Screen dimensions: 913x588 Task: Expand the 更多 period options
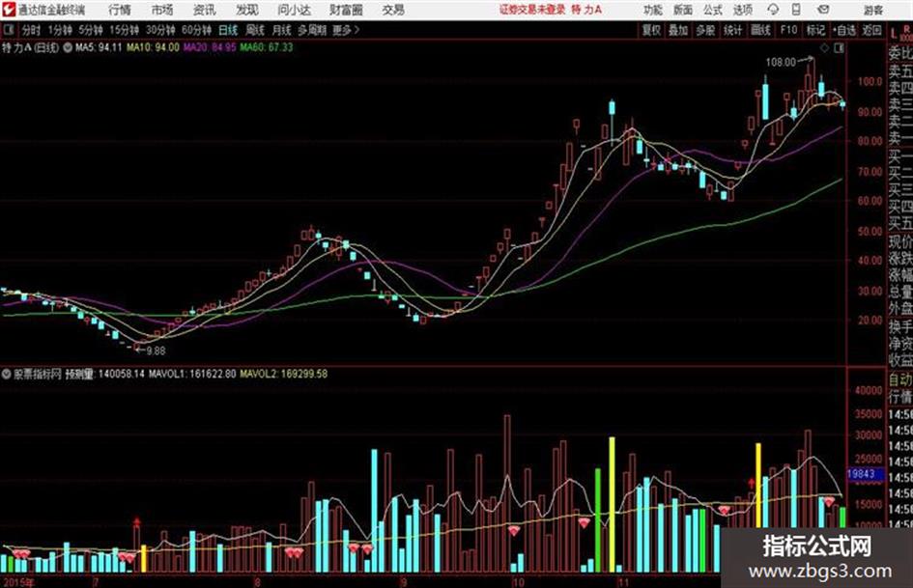click(346, 30)
